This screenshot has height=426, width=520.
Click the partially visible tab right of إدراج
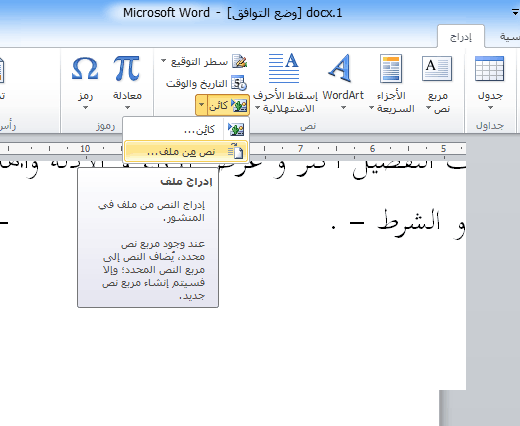[x=509, y=37]
